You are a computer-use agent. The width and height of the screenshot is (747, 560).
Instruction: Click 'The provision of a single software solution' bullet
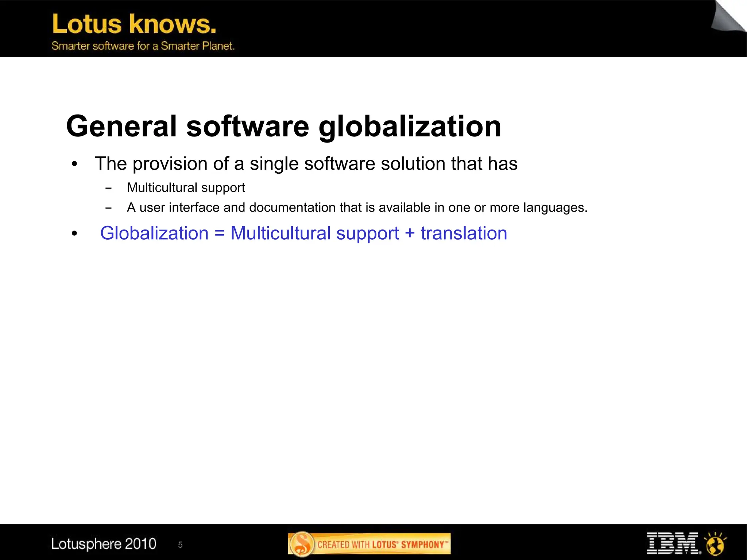pos(306,163)
